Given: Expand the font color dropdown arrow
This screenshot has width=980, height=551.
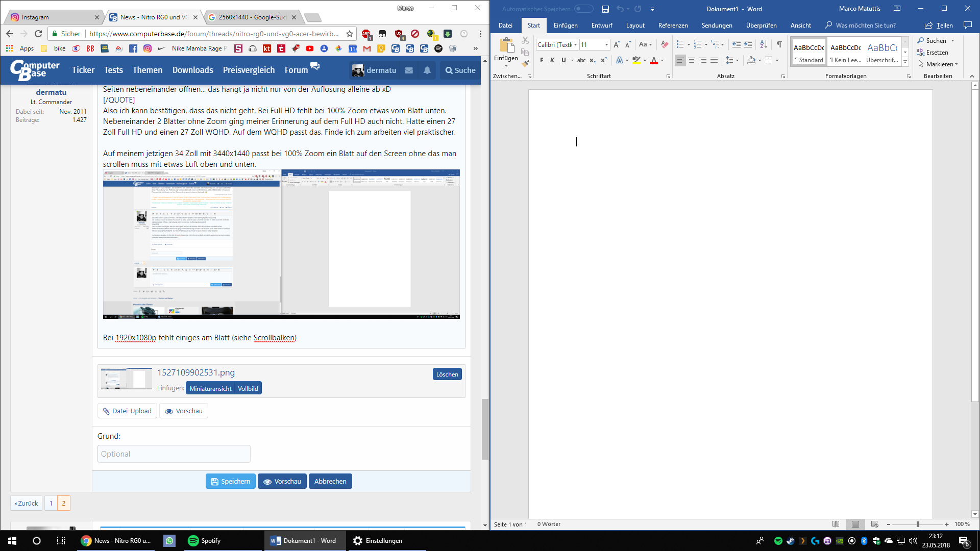Looking at the screenshot, I should (x=663, y=60).
